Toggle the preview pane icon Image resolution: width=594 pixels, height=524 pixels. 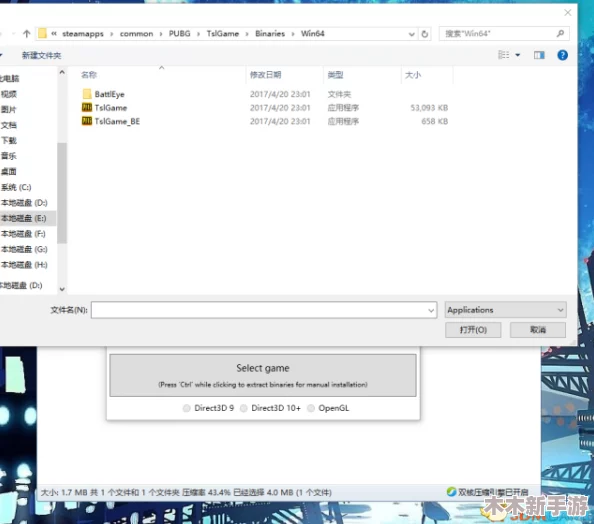[539, 55]
